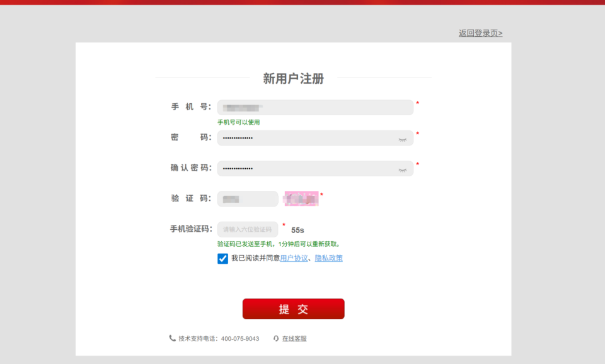Click 返回登录页 to go back to login
The height and width of the screenshot is (364, 605).
tap(480, 32)
